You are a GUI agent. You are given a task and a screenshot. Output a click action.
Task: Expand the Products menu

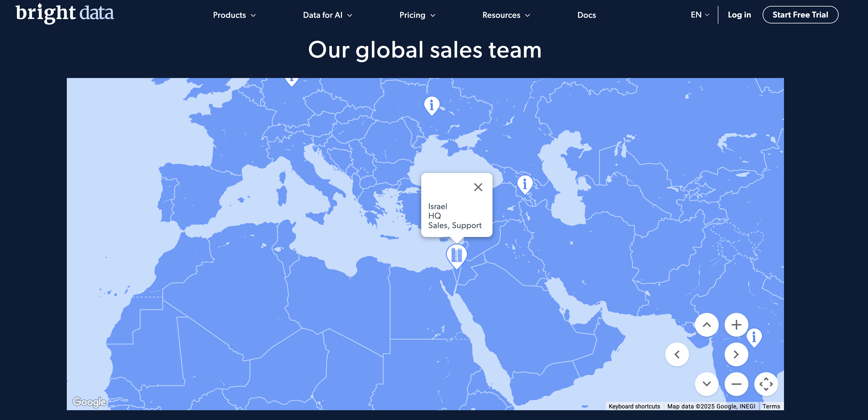[x=234, y=15]
